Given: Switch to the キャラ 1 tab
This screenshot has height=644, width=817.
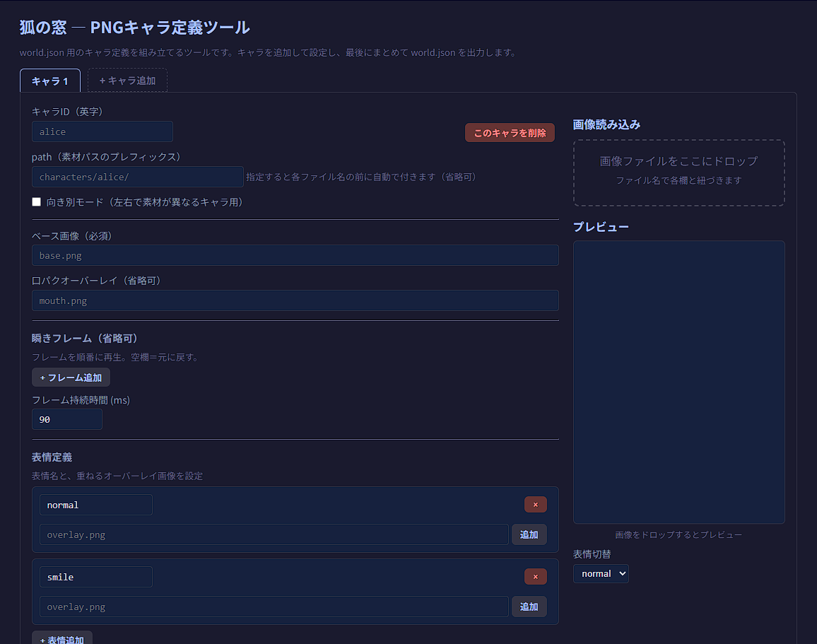Looking at the screenshot, I should [49, 81].
